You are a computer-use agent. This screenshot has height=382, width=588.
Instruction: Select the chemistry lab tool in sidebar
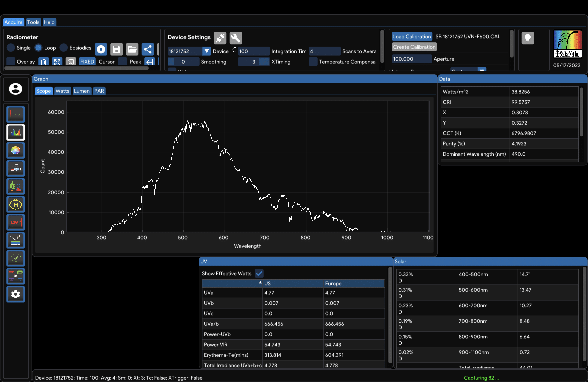pos(15,168)
